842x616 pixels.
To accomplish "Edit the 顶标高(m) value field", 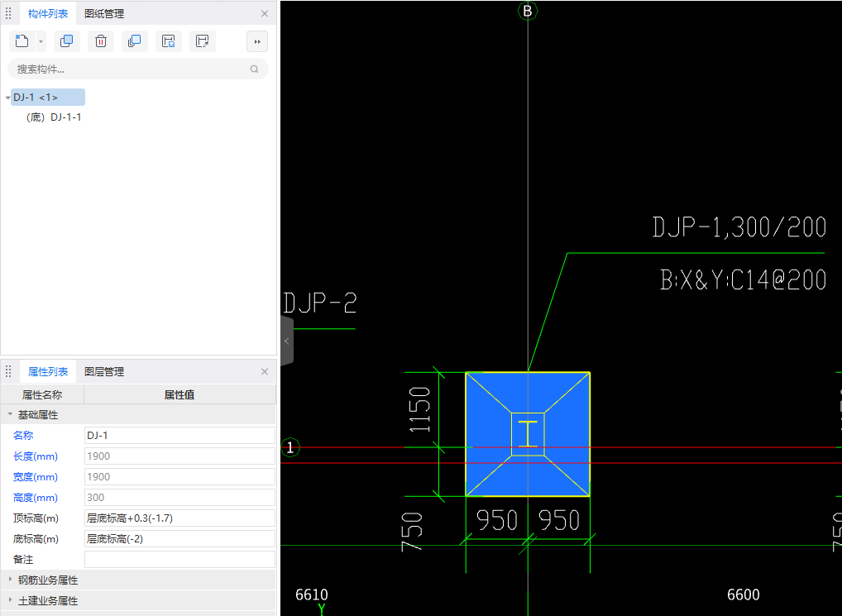I will (x=179, y=518).
